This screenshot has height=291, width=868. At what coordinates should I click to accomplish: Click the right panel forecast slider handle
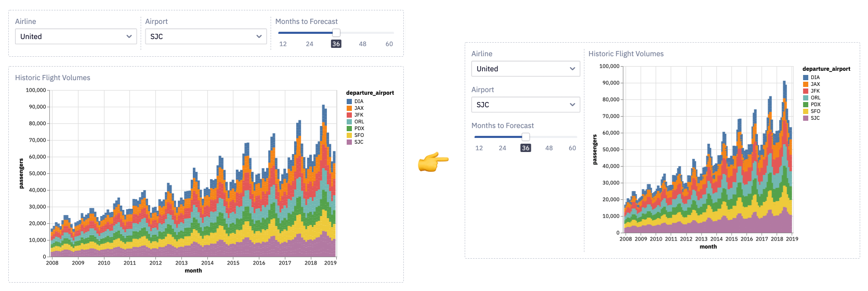[x=525, y=137]
